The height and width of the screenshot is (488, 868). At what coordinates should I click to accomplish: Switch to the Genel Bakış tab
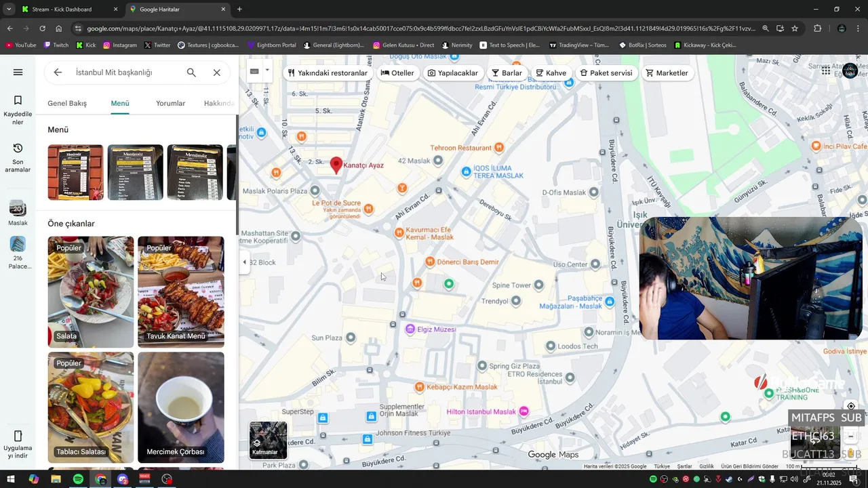67,103
